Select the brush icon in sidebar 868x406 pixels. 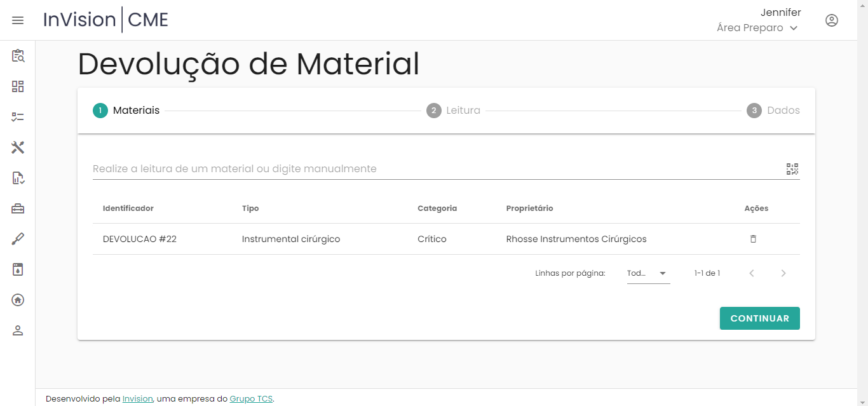[x=18, y=239]
